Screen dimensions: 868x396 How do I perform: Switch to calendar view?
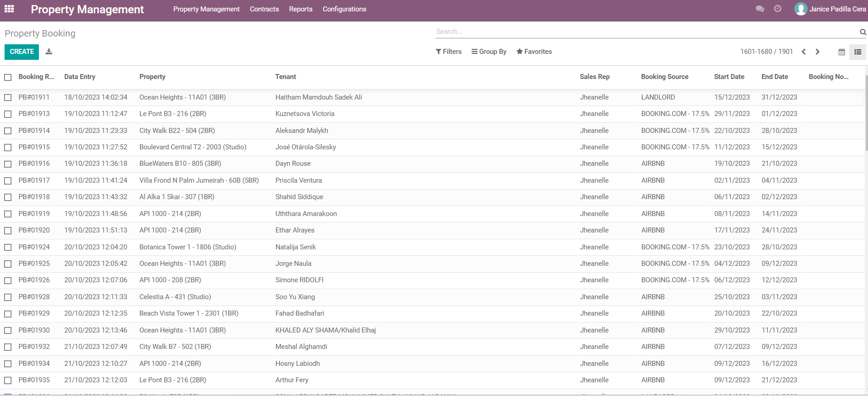click(x=841, y=52)
